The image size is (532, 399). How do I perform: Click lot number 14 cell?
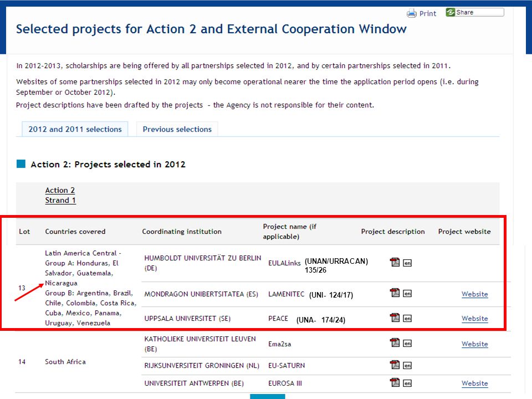(x=22, y=362)
